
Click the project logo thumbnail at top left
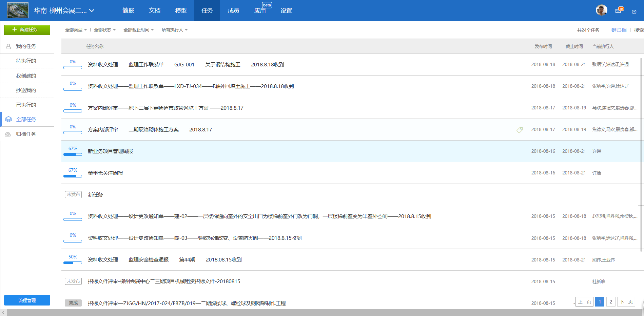(17, 10)
